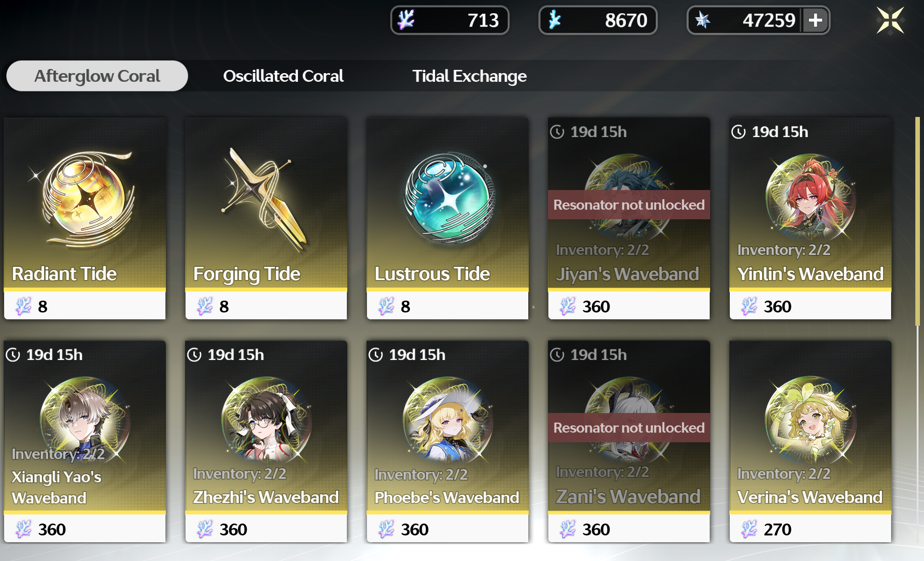Select Yinlin's Waveband portrait icon
The width and height of the screenshot is (924, 561).
tap(810, 197)
